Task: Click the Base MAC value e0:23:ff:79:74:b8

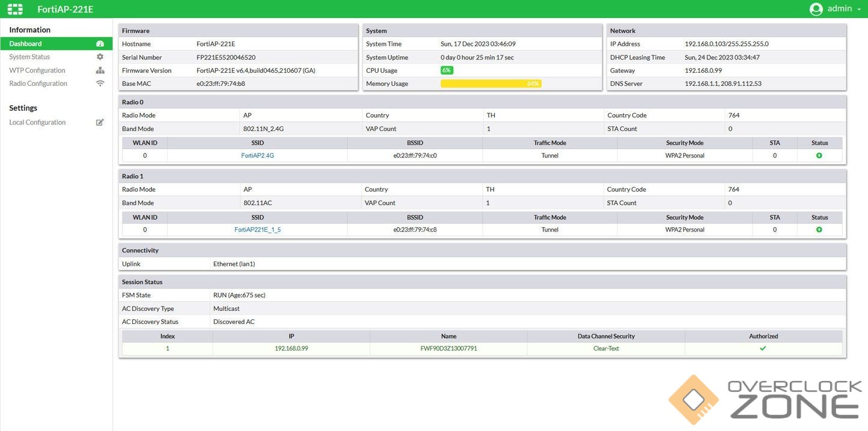Action: pyautogui.click(x=221, y=84)
